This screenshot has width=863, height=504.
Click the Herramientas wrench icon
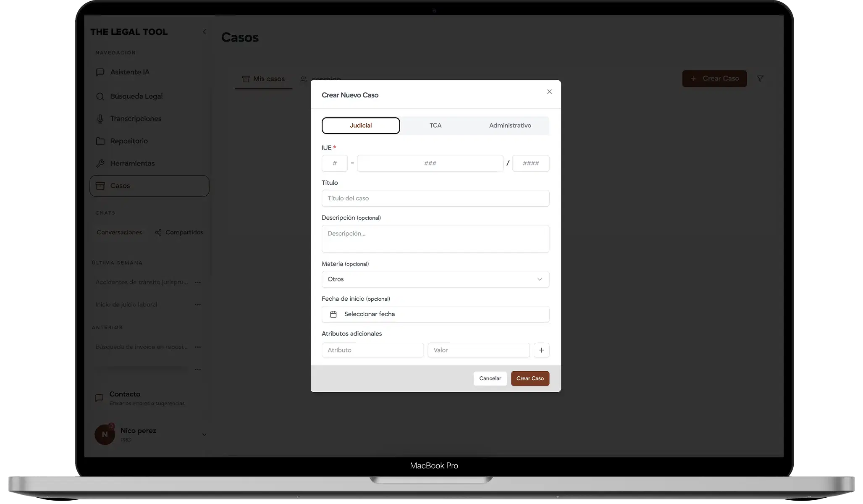[100, 163]
